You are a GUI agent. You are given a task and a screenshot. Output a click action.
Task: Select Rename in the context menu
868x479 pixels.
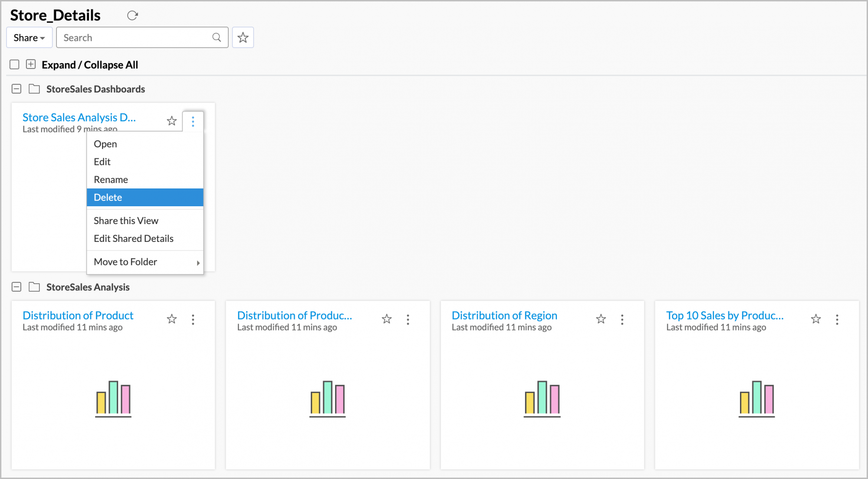coord(145,179)
